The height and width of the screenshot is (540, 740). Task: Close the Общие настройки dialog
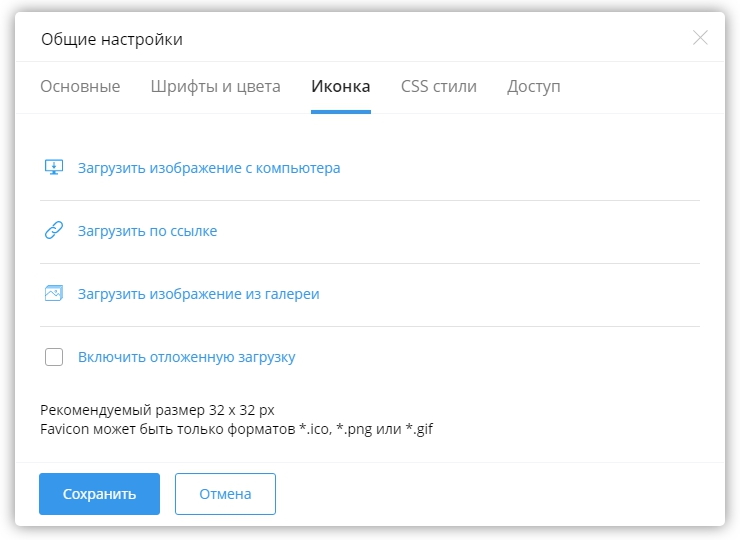tap(700, 38)
